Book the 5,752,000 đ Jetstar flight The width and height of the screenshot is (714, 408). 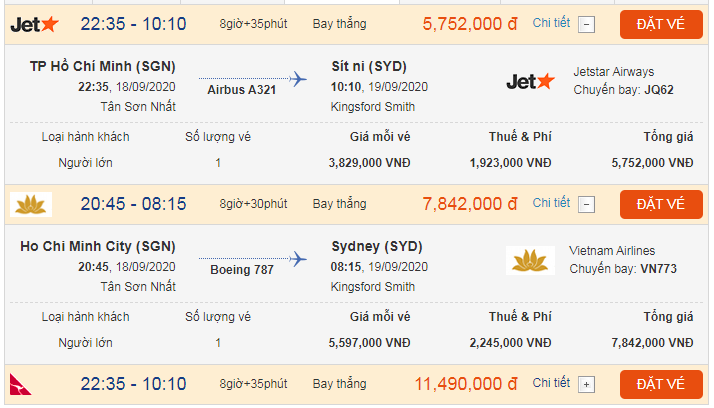(661, 24)
